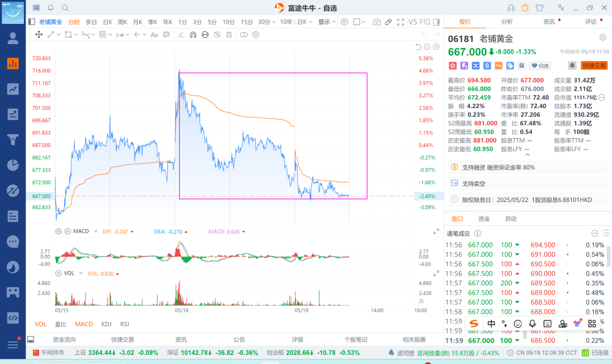Open the code brackets sidebar icon

[x=13, y=318]
